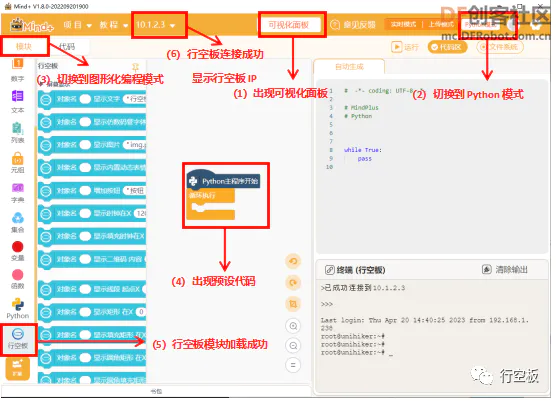Click the crop workspace icon
This screenshot has width=556, height=401.
[293, 305]
